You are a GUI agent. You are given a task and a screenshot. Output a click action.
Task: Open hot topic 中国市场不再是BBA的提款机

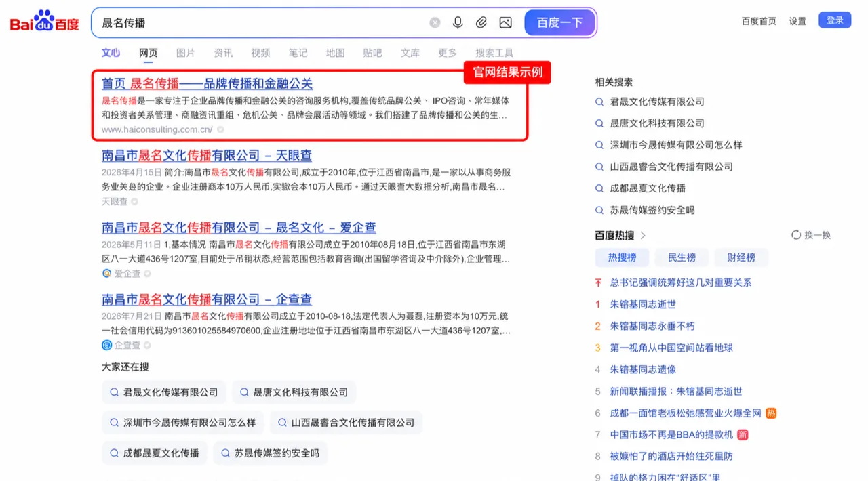(671, 434)
